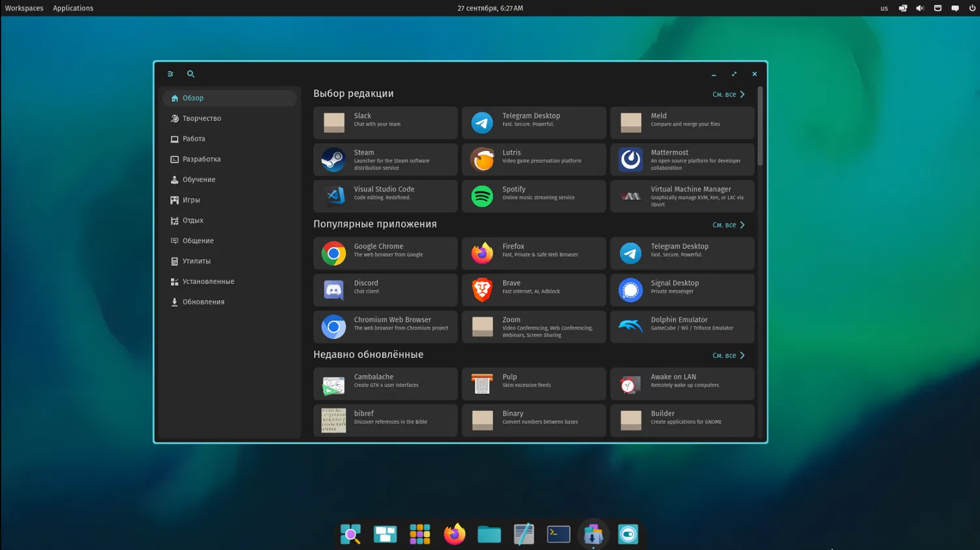Open Visual Studio Code entry

[x=385, y=196]
